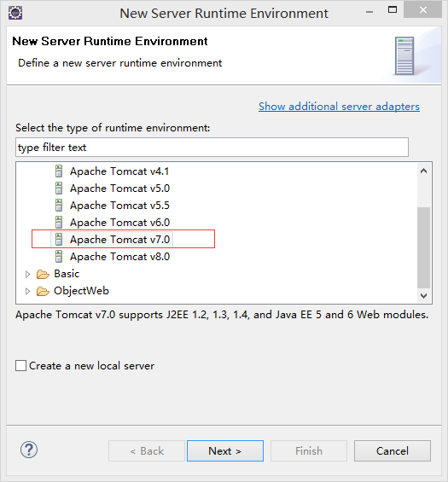Image resolution: width=448 pixels, height=482 pixels.
Task: Open Show additional server adapters link
Action: pyautogui.click(x=339, y=107)
